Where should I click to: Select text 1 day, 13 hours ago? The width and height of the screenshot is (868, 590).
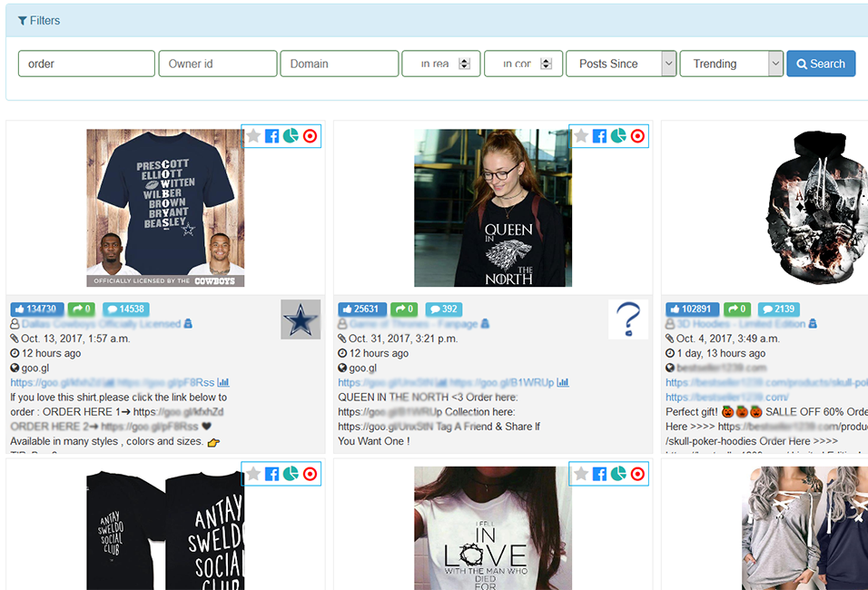721,353
